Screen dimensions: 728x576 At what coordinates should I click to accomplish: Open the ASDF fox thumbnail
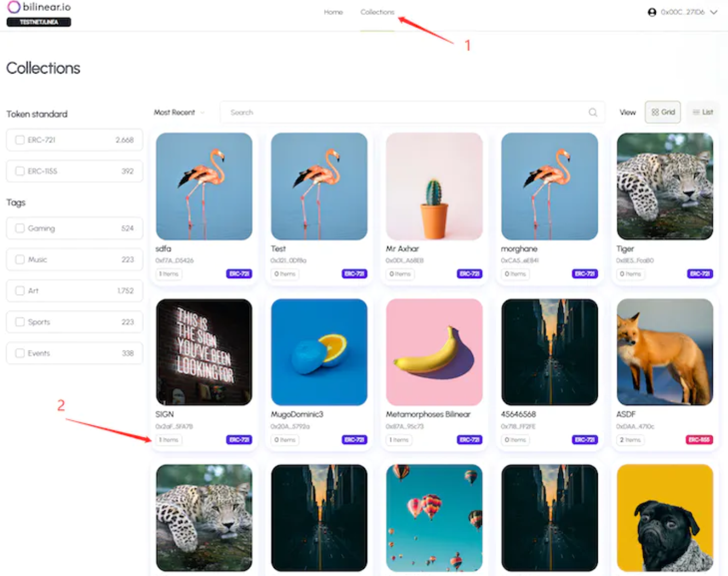pos(665,352)
